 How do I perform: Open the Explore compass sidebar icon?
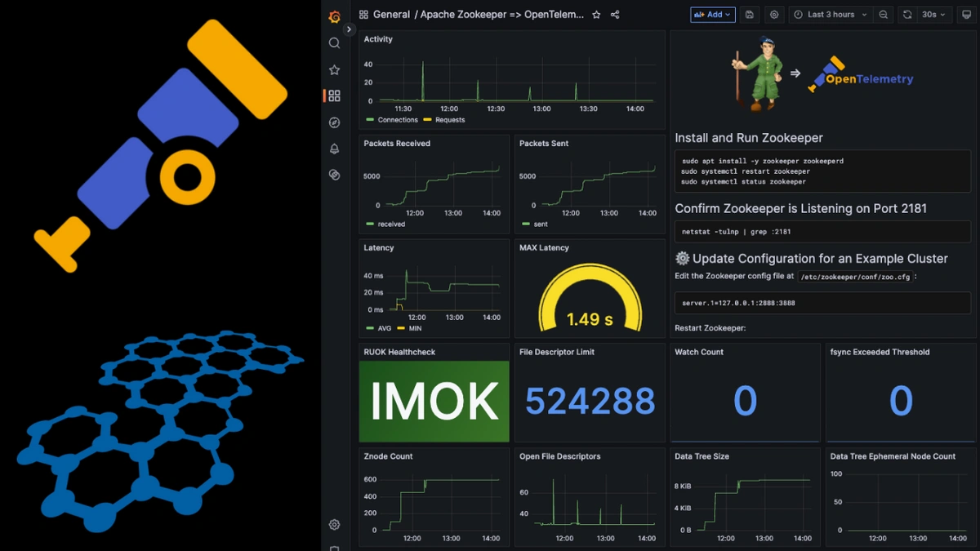tap(334, 122)
